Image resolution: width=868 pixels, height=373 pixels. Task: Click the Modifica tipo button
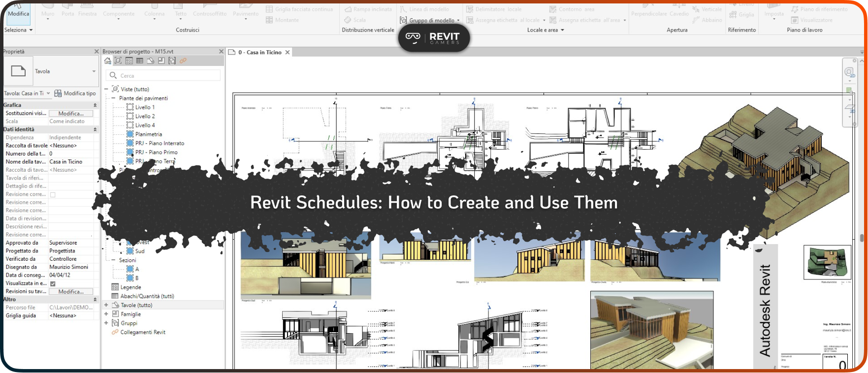(x=75, y=93)
